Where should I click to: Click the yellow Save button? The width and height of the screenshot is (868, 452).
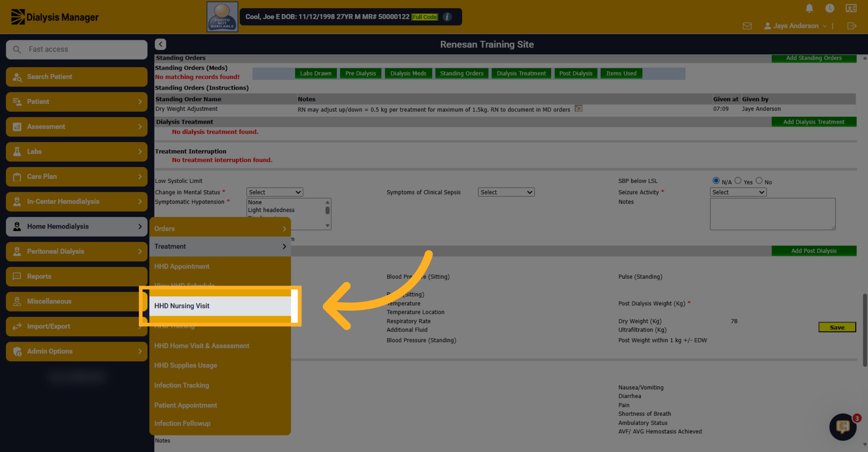pyautogui.click(x=837, y=327)
